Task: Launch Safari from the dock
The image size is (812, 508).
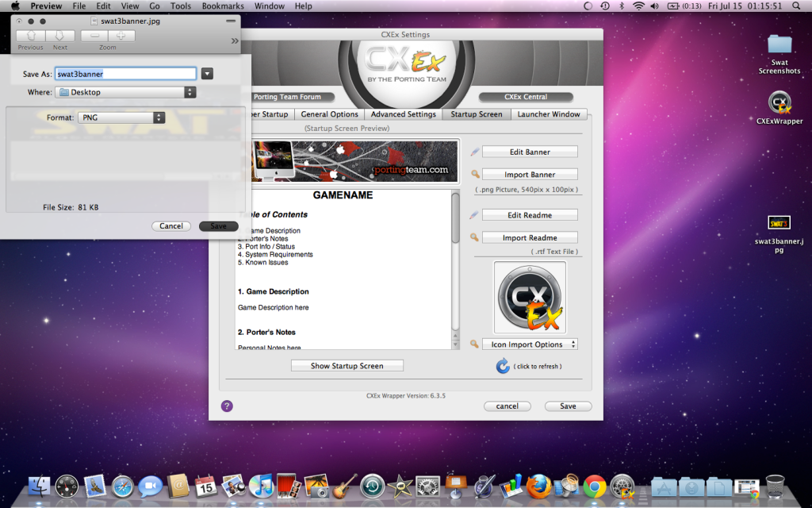Action: [123, 487]
